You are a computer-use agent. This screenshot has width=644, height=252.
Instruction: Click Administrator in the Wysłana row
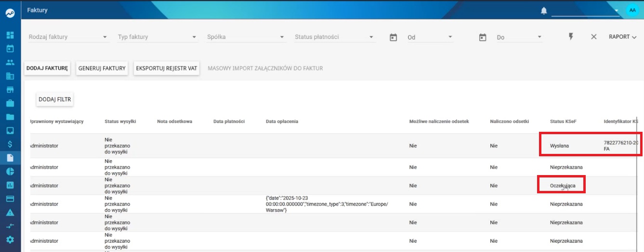(x=44, y=145)
